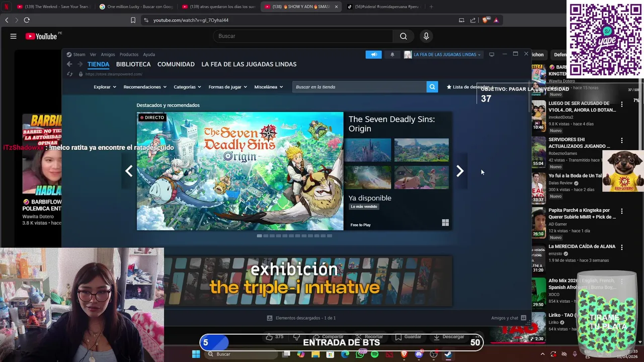
Task: Go back in Steam navigation
Action: click(x=69, y=64)
